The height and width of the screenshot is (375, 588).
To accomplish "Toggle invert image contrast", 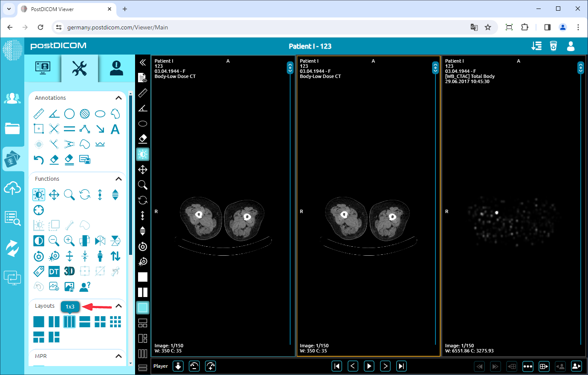I will [39, 240].
